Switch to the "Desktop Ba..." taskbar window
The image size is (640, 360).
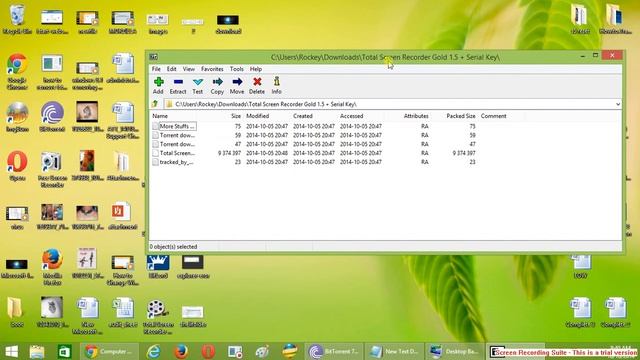click(x=454, y=351)
